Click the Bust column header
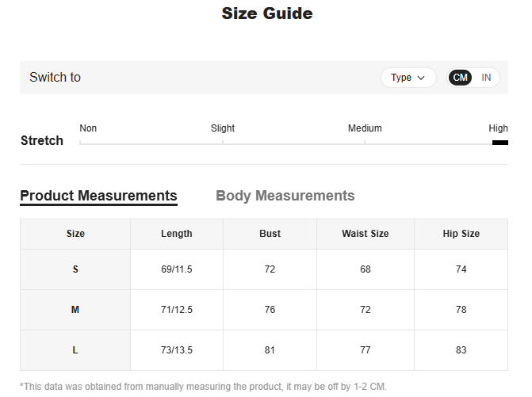Image resolution: width=532 pixels, height=397 pixels. pos(270,234)
